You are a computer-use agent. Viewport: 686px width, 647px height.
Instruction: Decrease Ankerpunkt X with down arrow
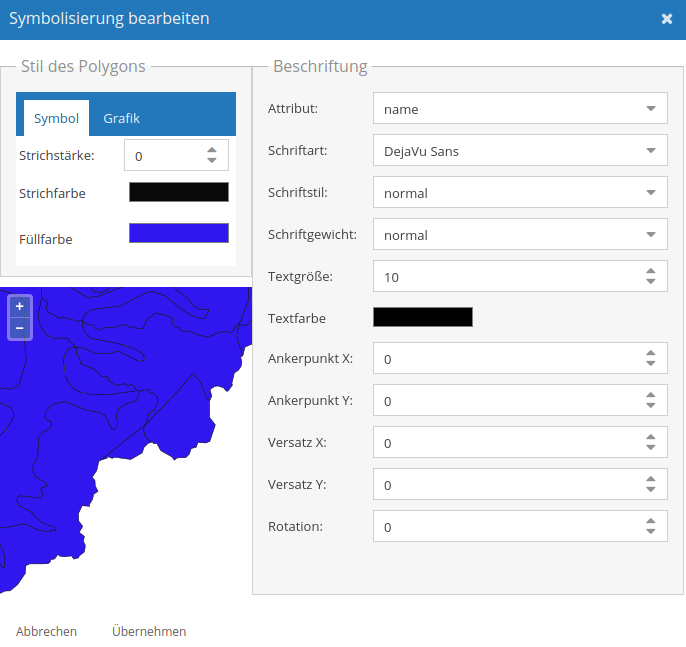pos(651,364)
